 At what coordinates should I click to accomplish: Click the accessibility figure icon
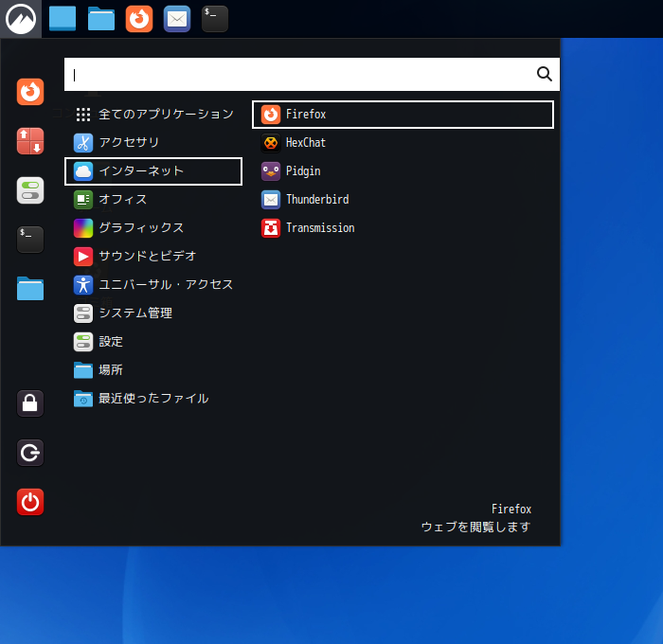point(83,284)
